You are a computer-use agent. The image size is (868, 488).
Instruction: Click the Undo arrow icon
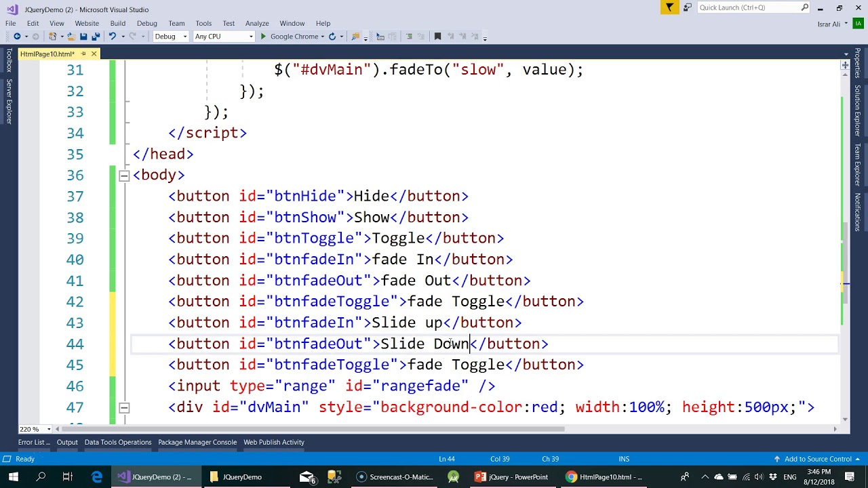click(x=113, y=37)
